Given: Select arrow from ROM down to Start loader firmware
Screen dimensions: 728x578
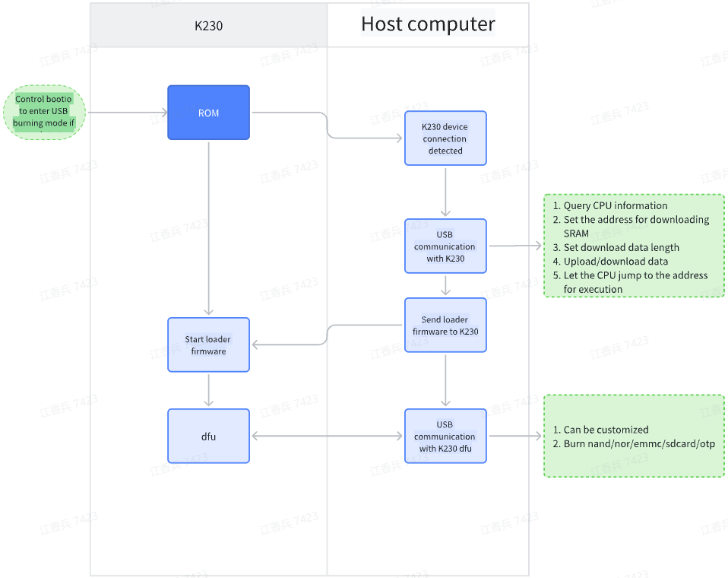Looking at the screenshot, I should click(208, 228).
